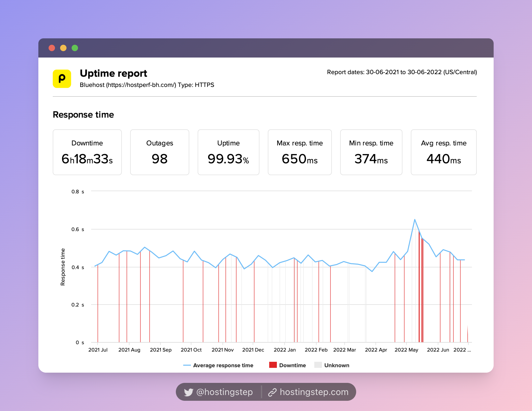
Task: Click the "2021 Oct" x-axis label
Action: click(191, 350)
